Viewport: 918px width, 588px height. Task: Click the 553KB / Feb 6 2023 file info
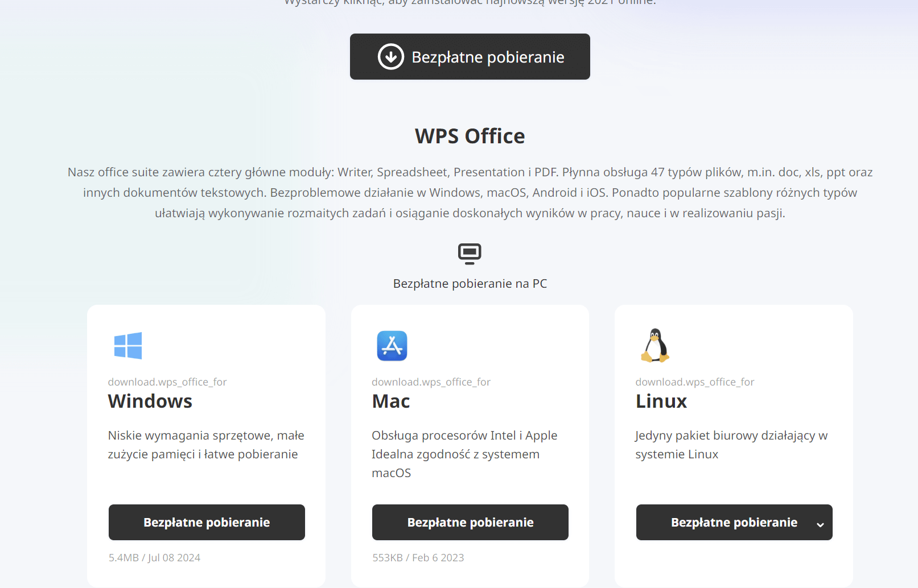point(418,558)
